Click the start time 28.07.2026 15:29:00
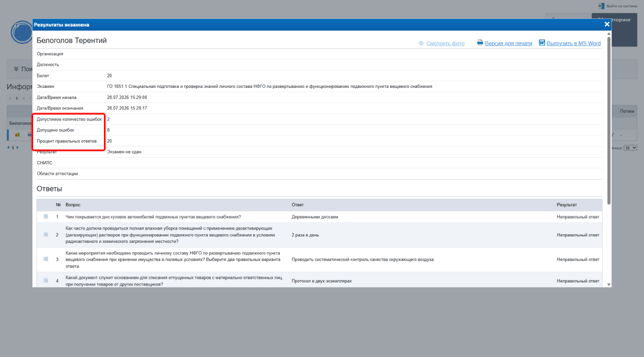644x357 pixels. 127,98
